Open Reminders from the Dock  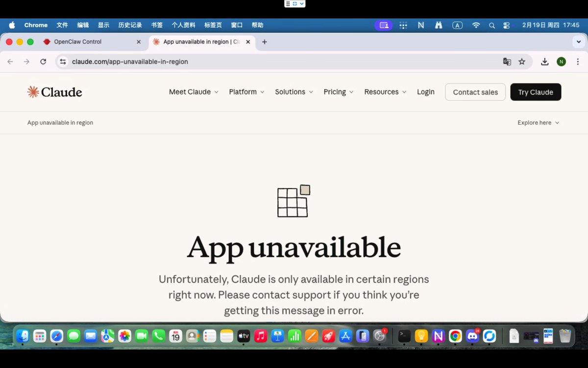(x=210, y=336)
